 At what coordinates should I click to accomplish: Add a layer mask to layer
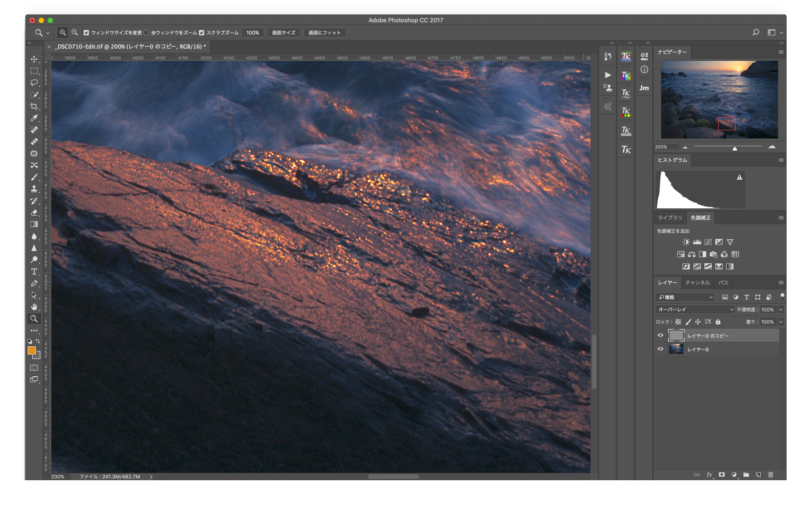click(x=722, y=474)
